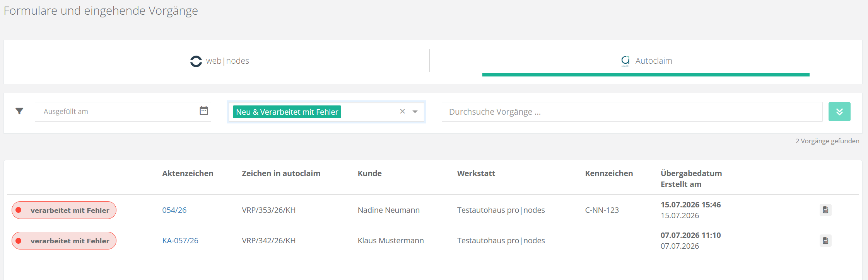The width and height of the screenshot is (868, 280).
Task: Open case link KA-057/26
Action: click(x=180, y=241)
